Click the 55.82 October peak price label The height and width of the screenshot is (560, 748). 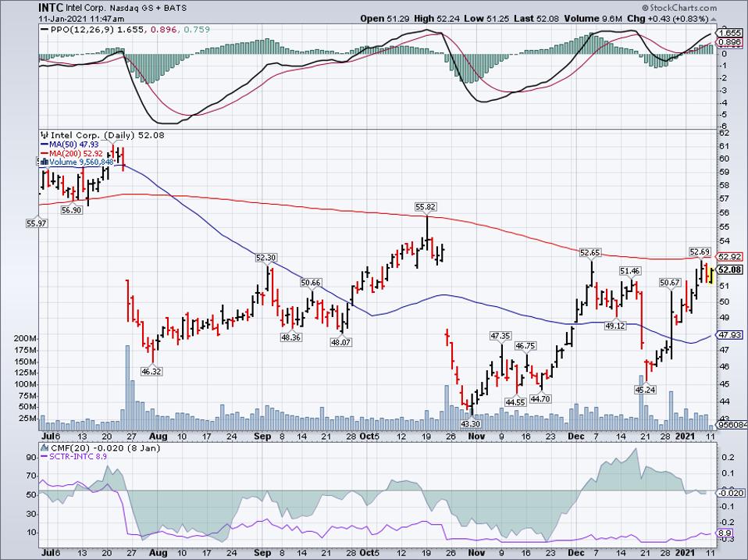coord(426,207)
